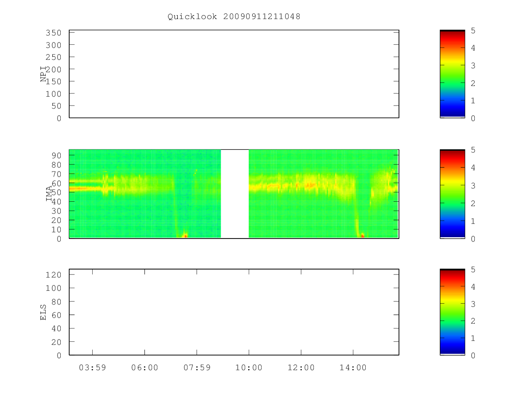
Task: Click the 30 tick on IMA axis
Action: (x=56, y=211)
